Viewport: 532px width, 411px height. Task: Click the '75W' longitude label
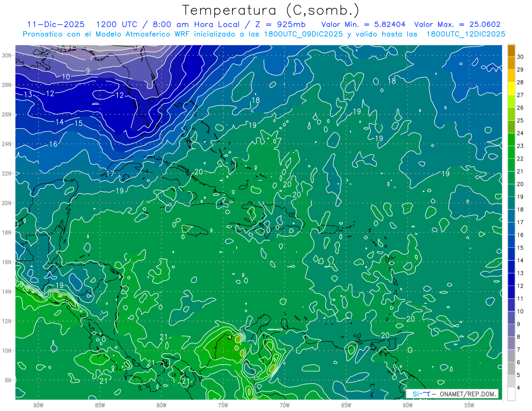click(x=223, y=405)
